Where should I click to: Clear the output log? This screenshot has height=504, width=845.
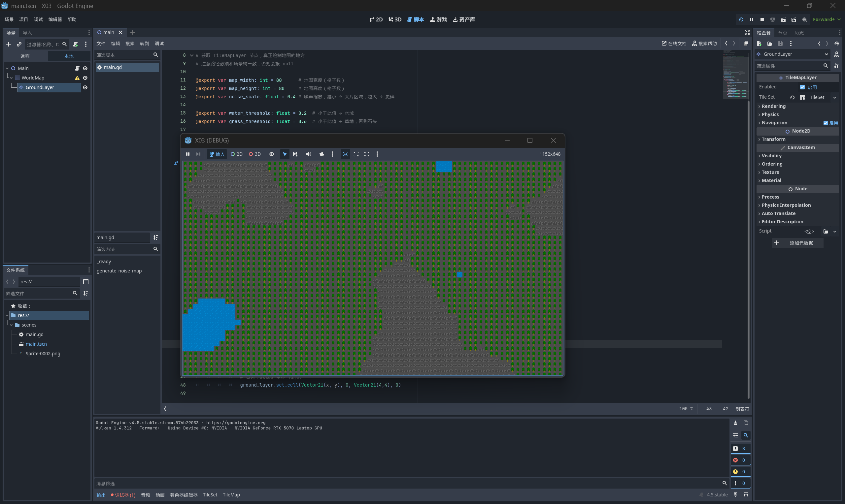pyautogui.click(x=735, y=423)
